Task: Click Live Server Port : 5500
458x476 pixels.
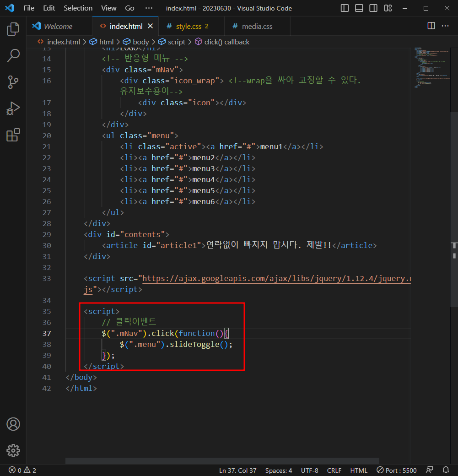Action: [x=397, y=470]
